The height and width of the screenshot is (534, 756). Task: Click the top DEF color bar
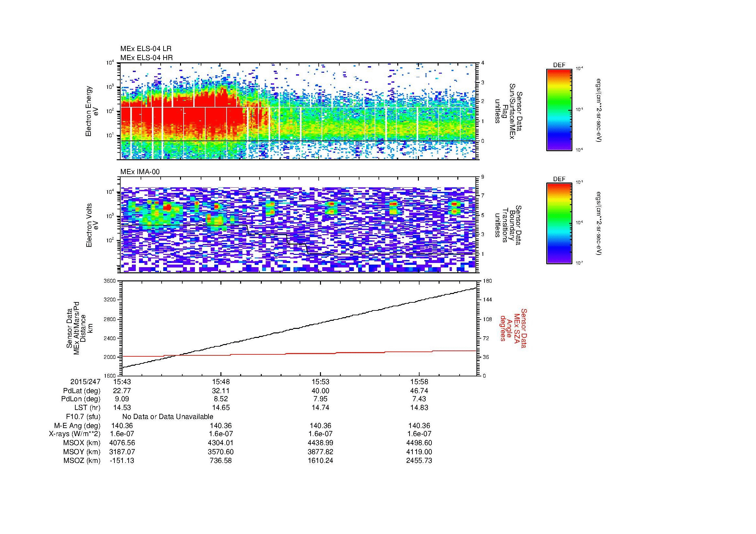[559, 110]
